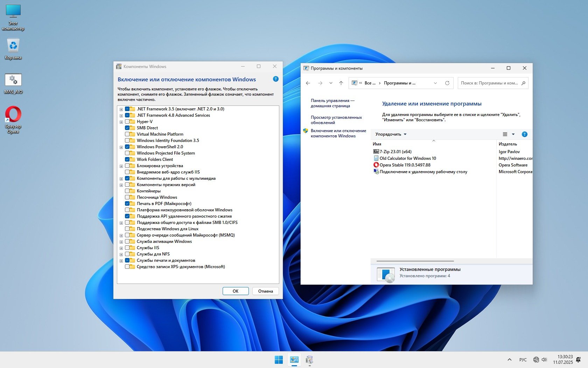
Task: Expand the .NET Framework 3.5 tree node
Action: [x=121, y=109]
